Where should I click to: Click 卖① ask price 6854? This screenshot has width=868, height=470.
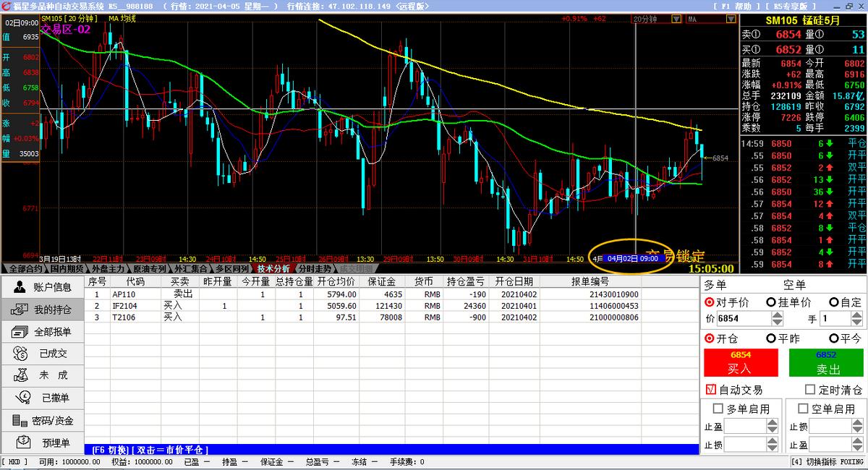pyautogui.click(x=788, y=34)
